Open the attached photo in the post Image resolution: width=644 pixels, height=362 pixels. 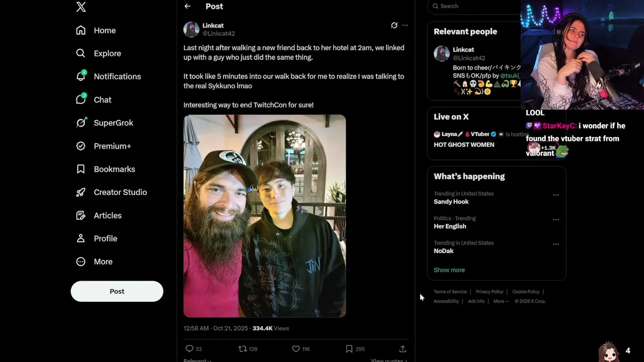(265, 216)
